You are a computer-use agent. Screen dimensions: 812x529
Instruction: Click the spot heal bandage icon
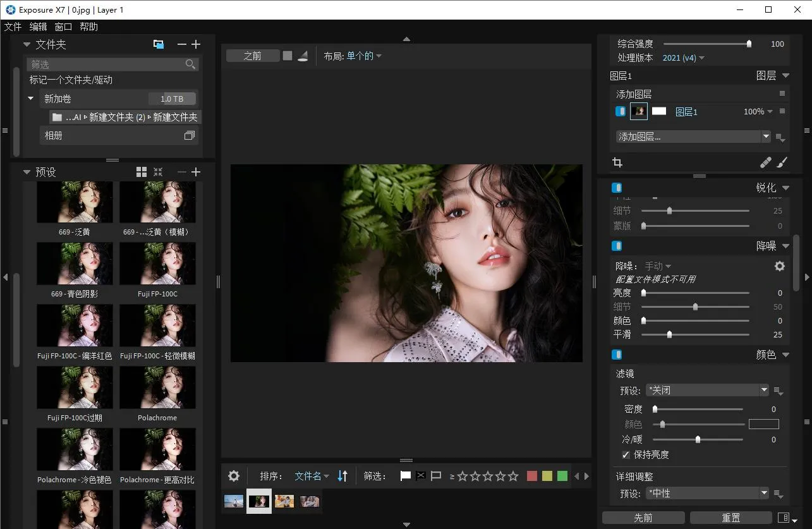tap(765, 162)
